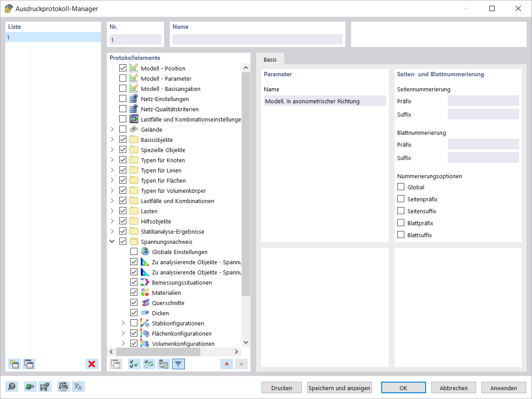Click the new list entry icon
Viewport: 532px width, 399px height.
coord(14,364)
